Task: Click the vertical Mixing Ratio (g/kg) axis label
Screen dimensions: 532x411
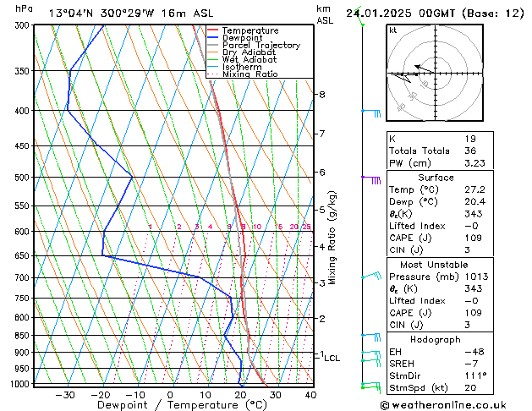Action: (332, 238)
